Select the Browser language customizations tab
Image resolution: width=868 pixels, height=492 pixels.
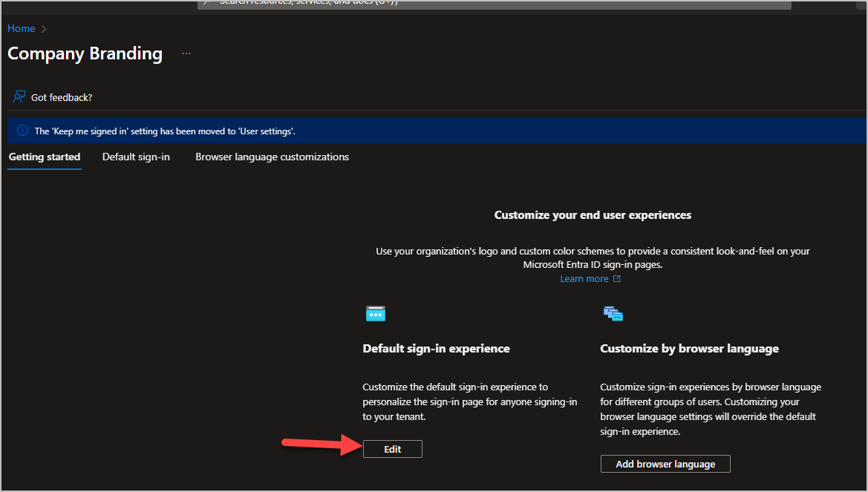click(x=272, y=157)
